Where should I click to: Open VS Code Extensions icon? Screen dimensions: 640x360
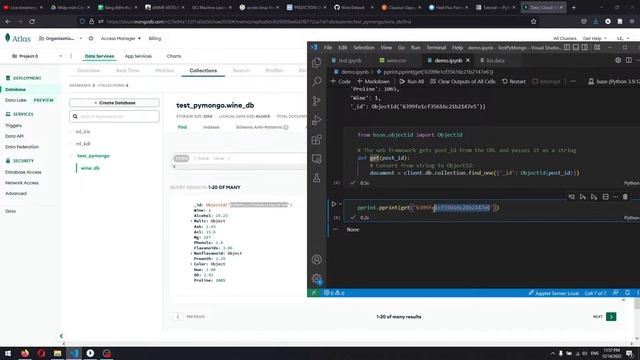[x=316, y=140]
